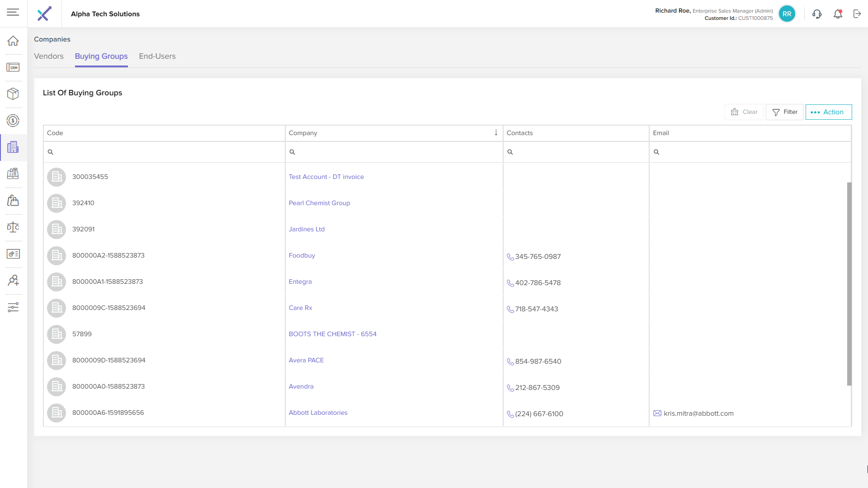Click the headset support icon
The width and height of the screenshot is (868, 488).
(x=817, y=14)
